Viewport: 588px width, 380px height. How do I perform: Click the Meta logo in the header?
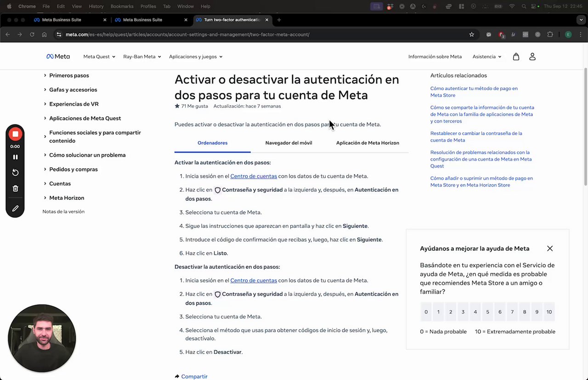click(x=58, y=57)
